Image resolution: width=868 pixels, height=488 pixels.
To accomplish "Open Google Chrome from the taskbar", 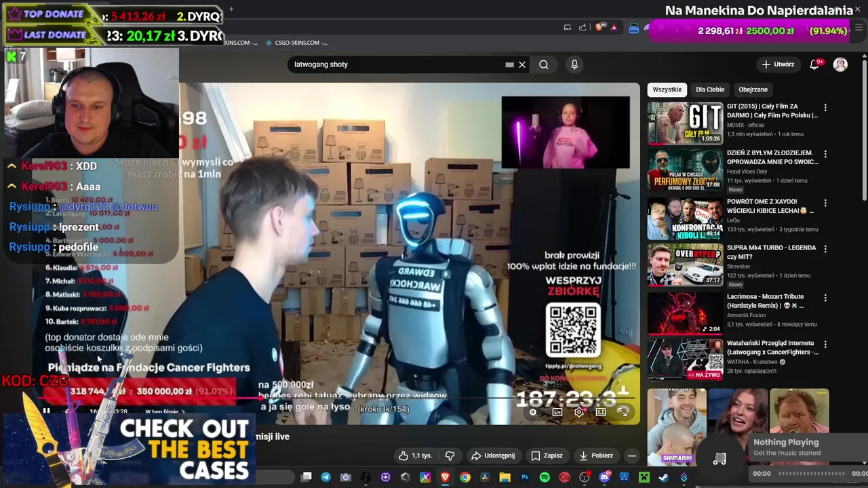I will 465,477.
